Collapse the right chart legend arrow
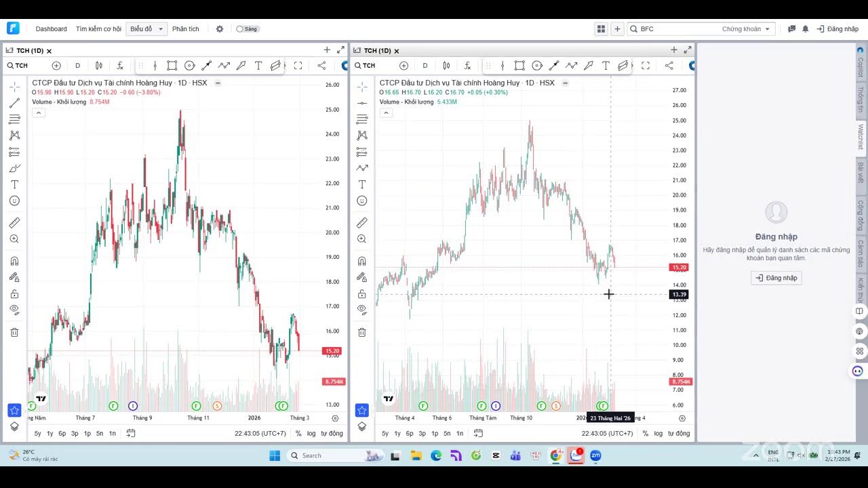The width and height of the screenshot is (868, 488). (x=386, y=113)
